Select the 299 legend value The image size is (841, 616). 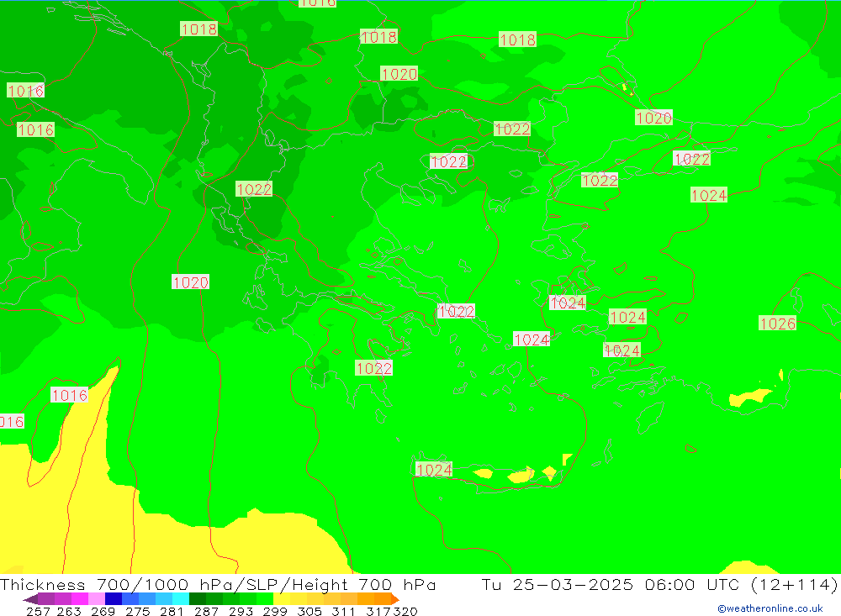[275, 611]
